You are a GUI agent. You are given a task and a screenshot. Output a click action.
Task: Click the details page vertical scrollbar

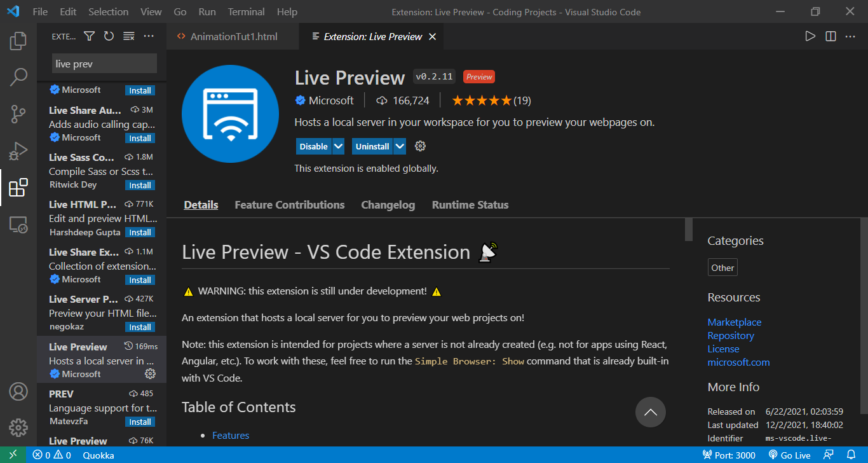tap(689, 230)
